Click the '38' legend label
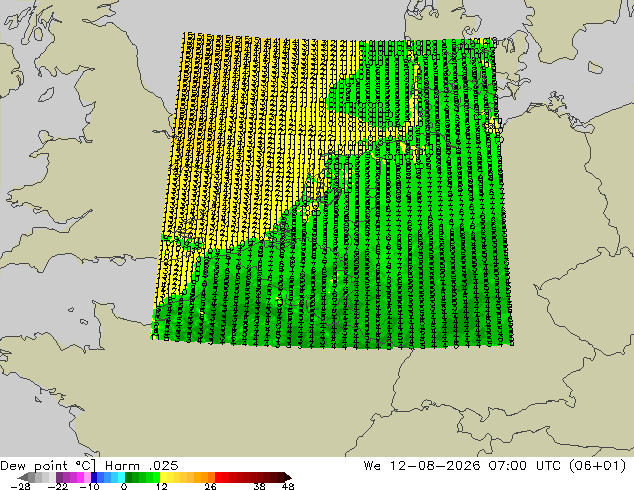 click(259, 486)
